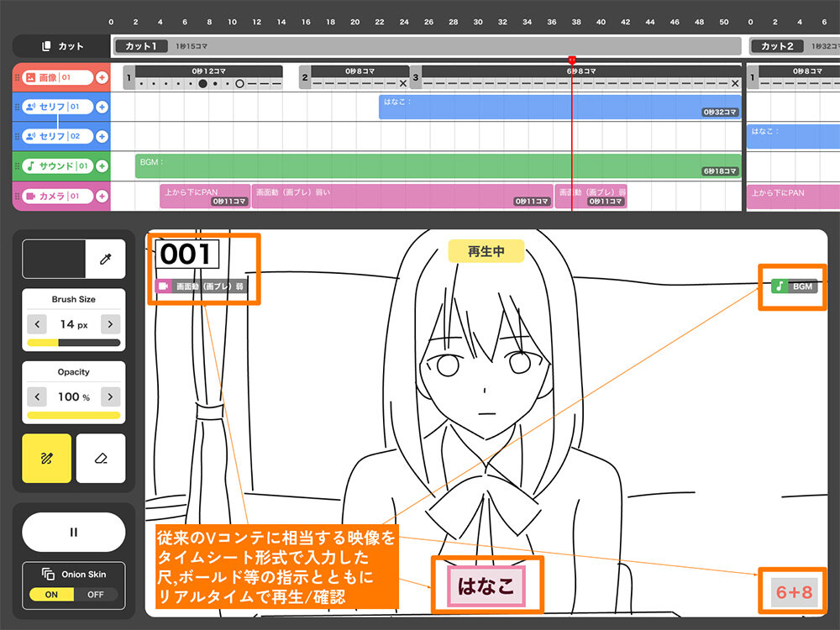Image resolution: width=840 pixels, height=630 pixels.
Task: Open the current dark color swatch
Action: click(x=54, y=260)
